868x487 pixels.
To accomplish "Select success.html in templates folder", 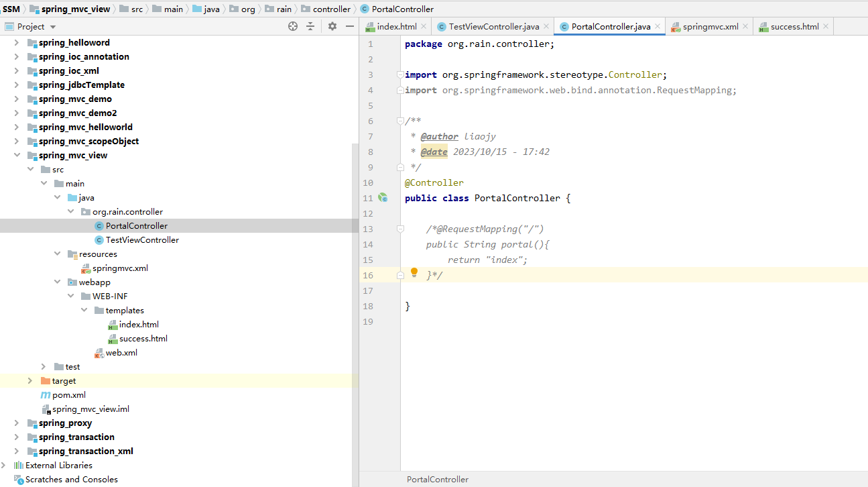I will tap(143, 338).
